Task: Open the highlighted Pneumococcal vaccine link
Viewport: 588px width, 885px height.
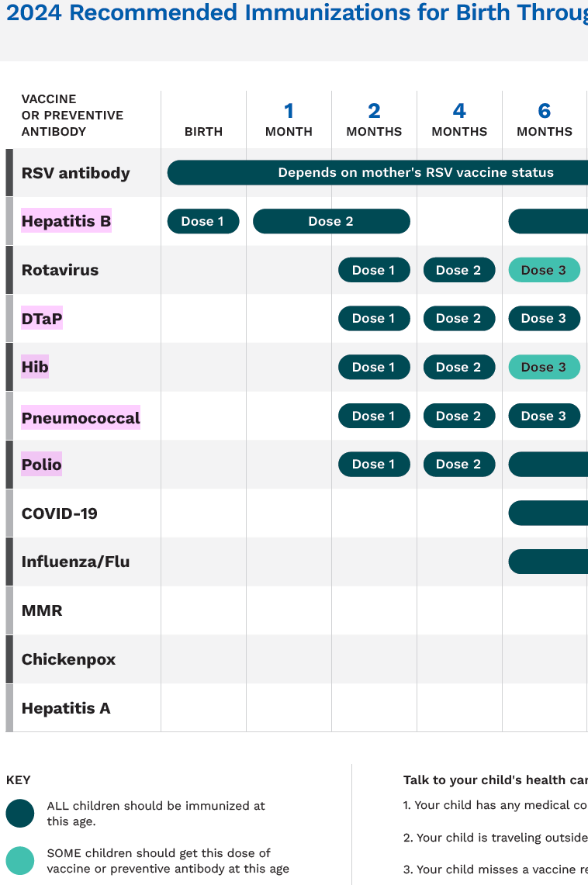Action: point(81,418)
